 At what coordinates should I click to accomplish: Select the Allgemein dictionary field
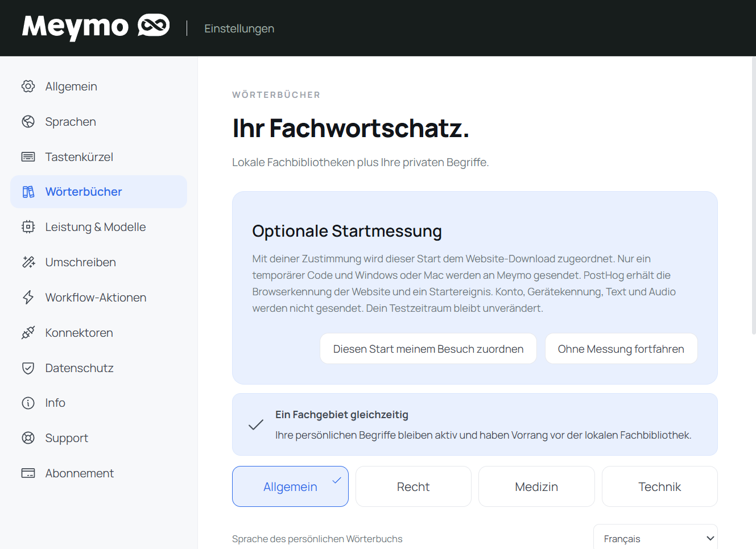tap(290, 486)
